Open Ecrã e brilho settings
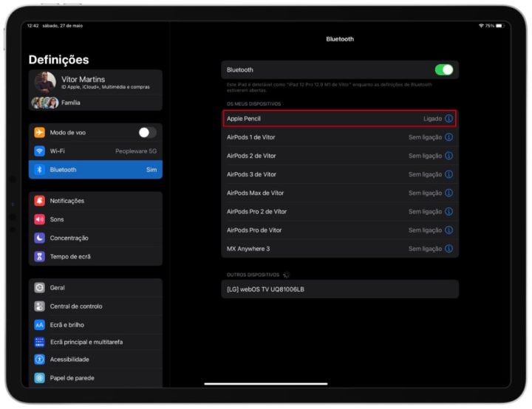 tap(95, 325)
